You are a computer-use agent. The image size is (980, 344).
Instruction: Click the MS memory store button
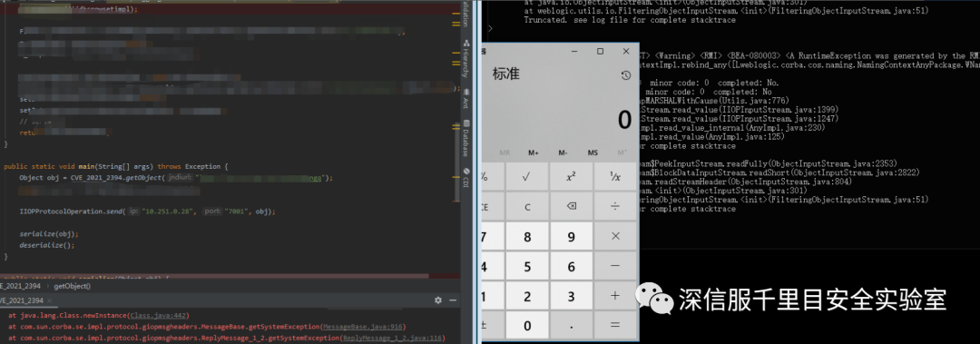point(593,152)
